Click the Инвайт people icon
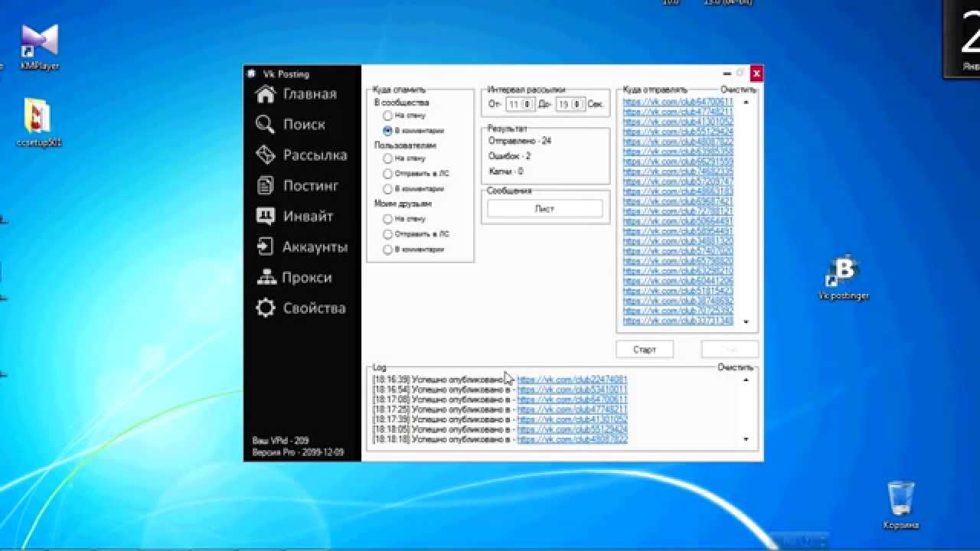 click(x=266, y=217)
